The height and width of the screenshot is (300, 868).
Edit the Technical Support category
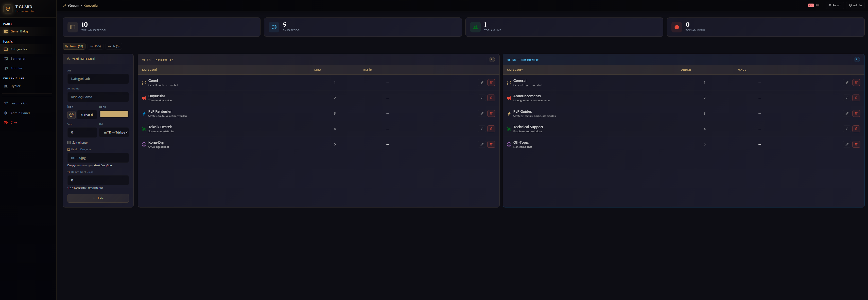click(x=847, y=129)
